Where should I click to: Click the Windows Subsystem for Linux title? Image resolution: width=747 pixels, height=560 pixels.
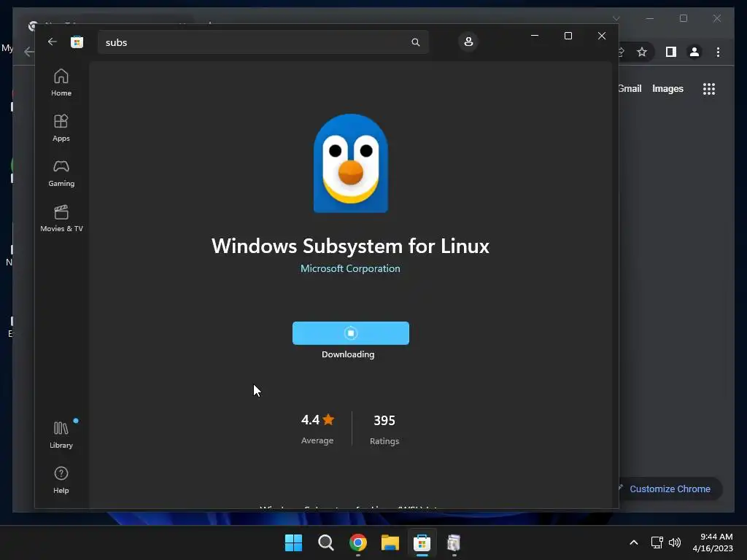[x=350, y=246]
